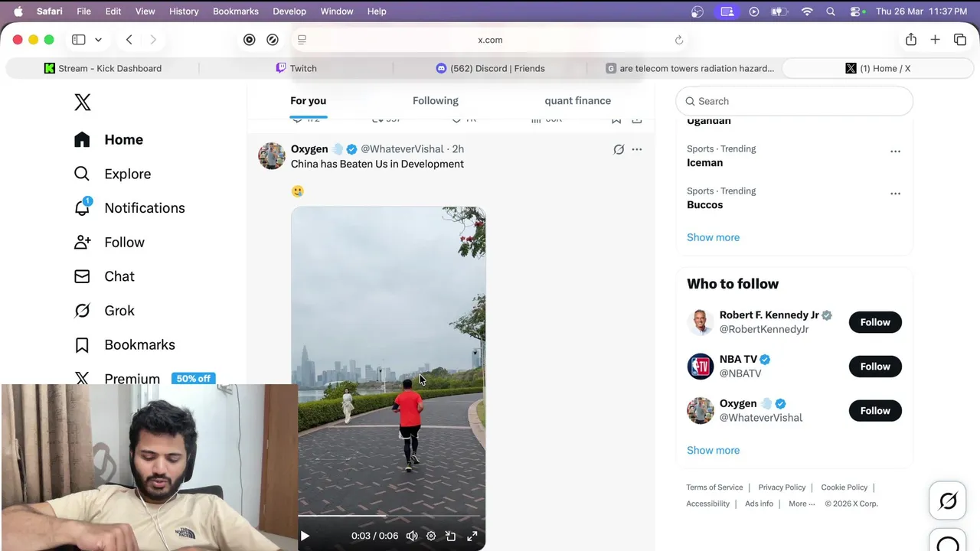This screenshot has width=980, height=551.
Task: Open Premium in the sidebar
Action: tap(117, 378)
